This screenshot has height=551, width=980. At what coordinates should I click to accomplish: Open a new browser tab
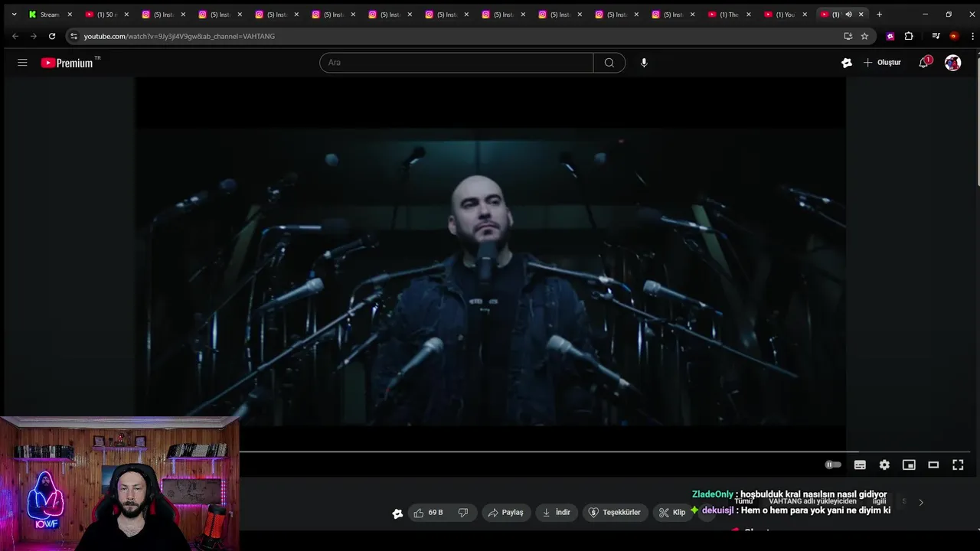pyautogui.click(x=879, y=15)
